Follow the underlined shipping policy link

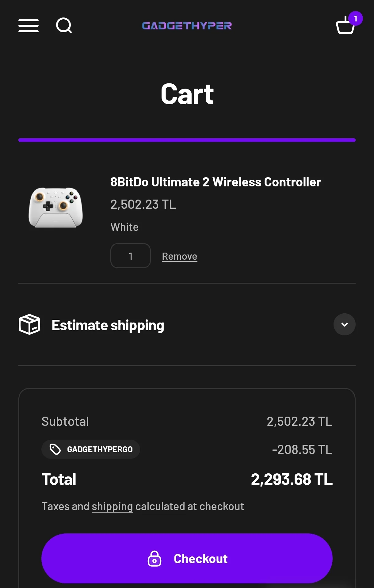point(112,506)
